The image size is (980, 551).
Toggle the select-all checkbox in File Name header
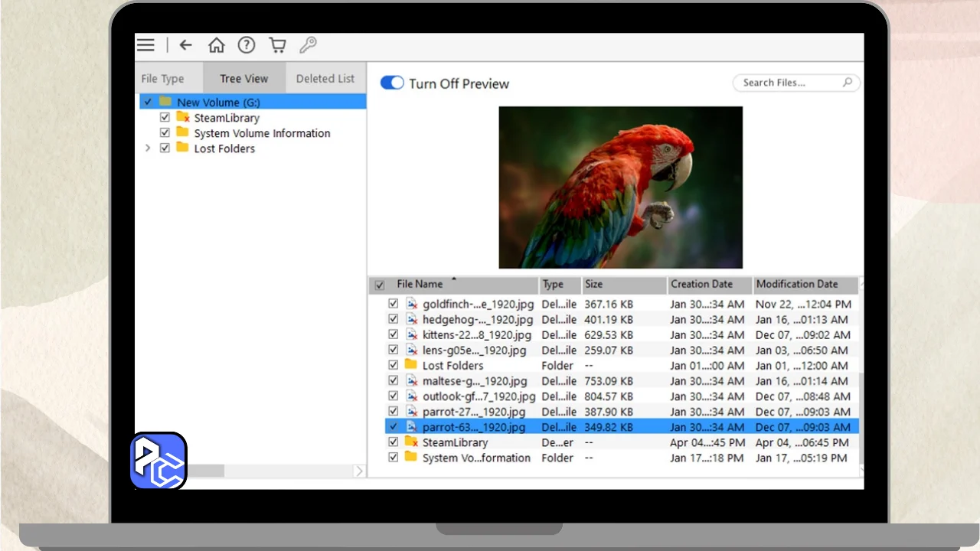379,285
